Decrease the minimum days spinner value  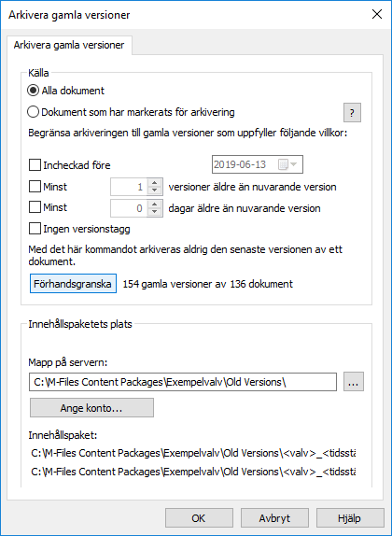(x=155, y=212)
